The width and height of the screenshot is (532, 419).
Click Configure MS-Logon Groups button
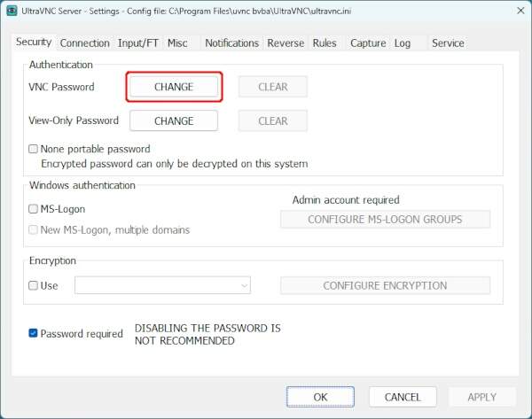point(385,220)
